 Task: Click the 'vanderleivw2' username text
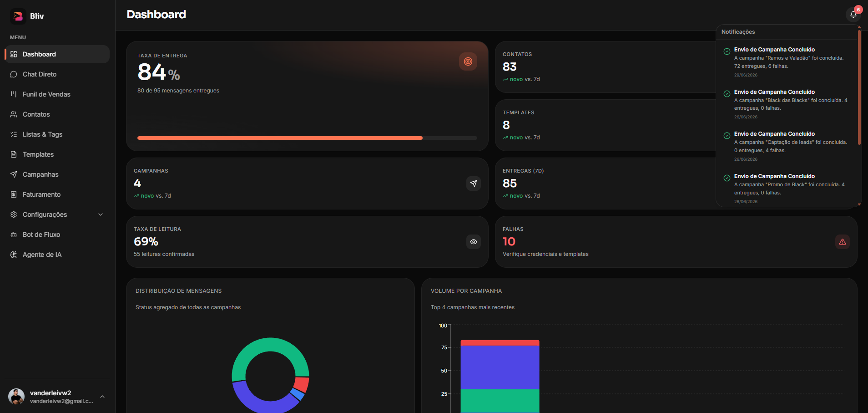(50, 393)
